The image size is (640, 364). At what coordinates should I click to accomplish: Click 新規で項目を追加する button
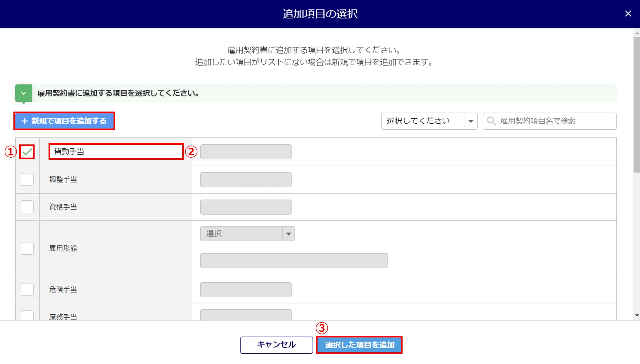[64, 121]
